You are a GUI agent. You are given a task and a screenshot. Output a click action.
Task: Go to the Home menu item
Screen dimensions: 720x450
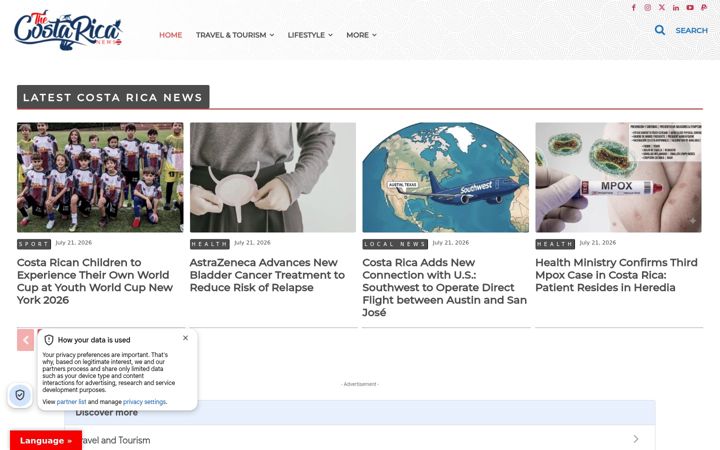[170, 35]
